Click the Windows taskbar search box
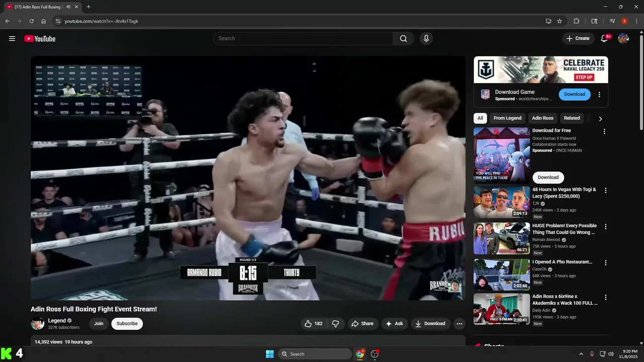This screenshot has height=362, width=644. (314, 354)
